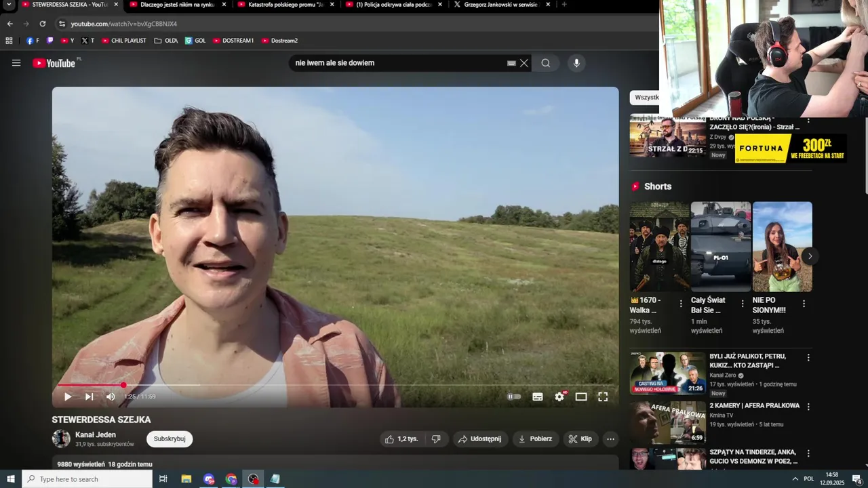Screen dimensions: 868x488
Task: Start voice search with the microphone
Action: (x=576, y=63)
